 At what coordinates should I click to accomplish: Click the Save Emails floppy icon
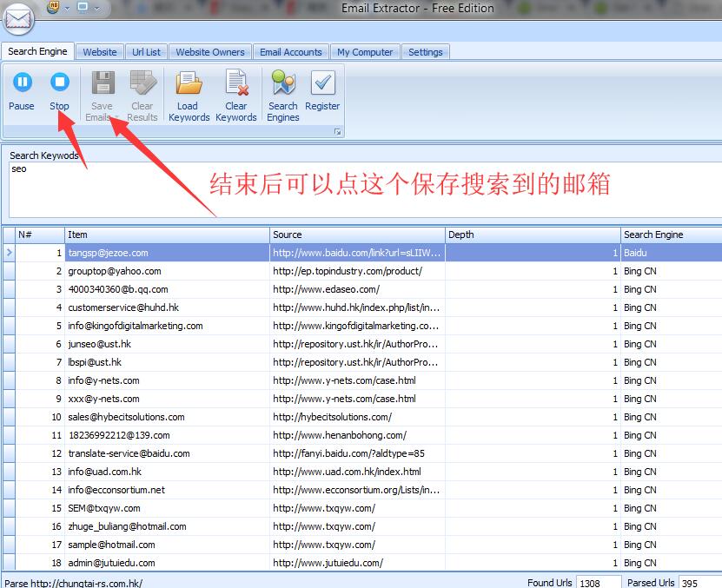tap(103, 83)
